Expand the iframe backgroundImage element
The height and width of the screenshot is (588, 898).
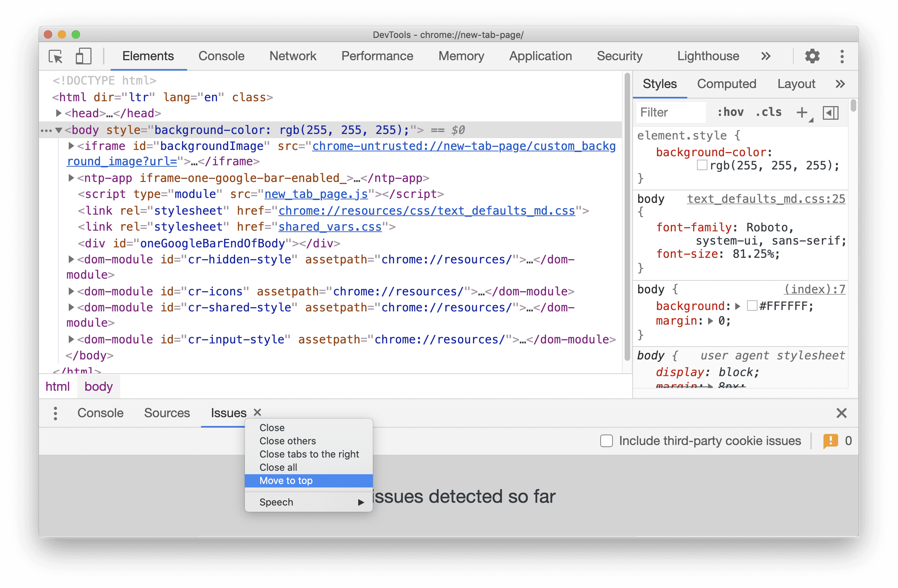point(70,146)
